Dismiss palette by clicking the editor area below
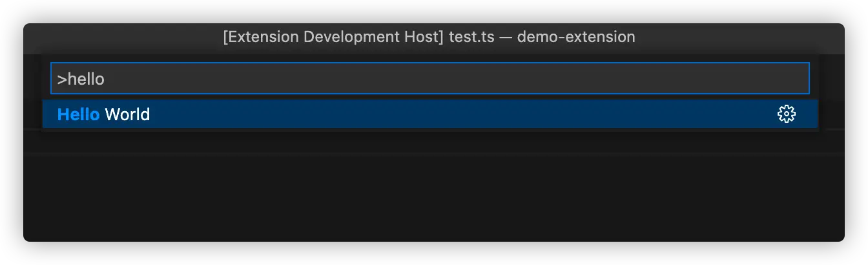This screenshot has height=265, width=868. click(433, 194)
